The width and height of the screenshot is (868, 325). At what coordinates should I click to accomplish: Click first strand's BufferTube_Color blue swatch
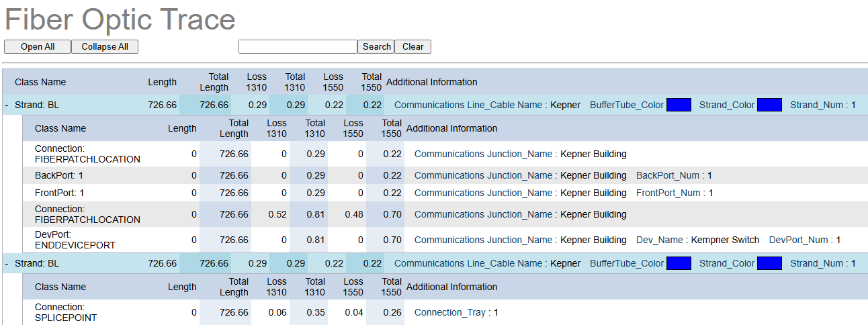[679, 105]
